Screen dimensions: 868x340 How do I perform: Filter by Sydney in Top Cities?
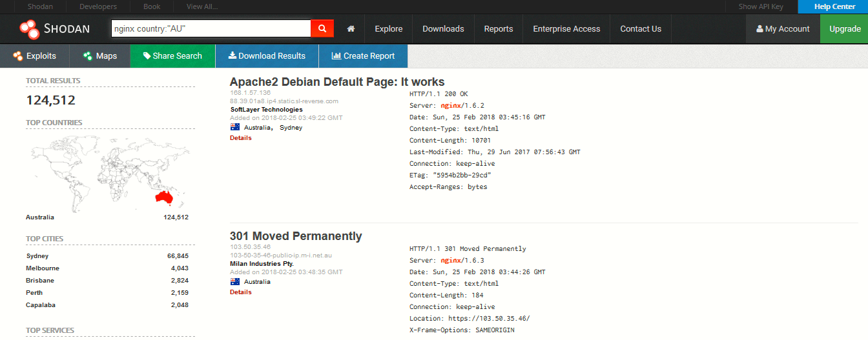37,256
